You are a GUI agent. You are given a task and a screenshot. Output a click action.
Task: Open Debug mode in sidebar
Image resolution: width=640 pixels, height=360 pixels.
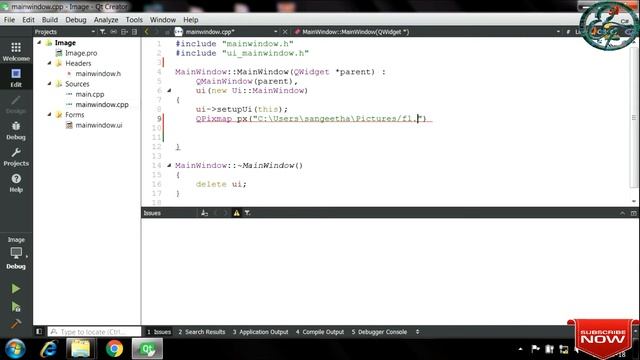tap(16, 131)
